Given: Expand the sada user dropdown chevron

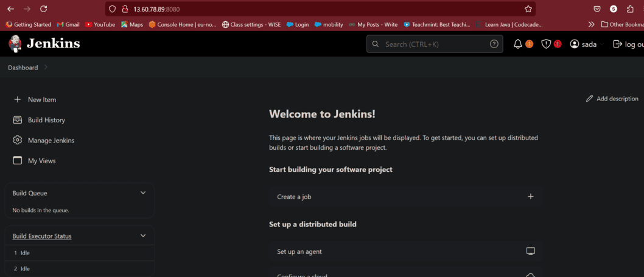Looking at the screenshot, I should pos(602,44).
